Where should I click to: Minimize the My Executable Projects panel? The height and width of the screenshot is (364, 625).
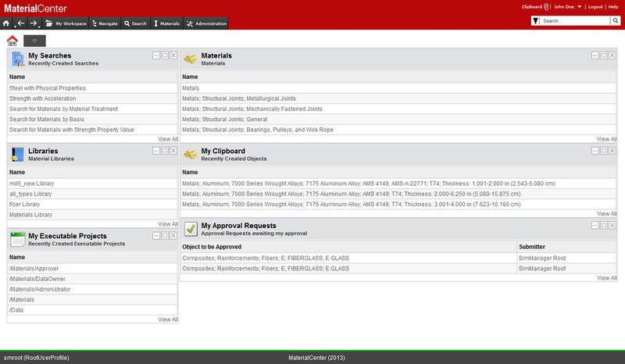tap(156, 236)
